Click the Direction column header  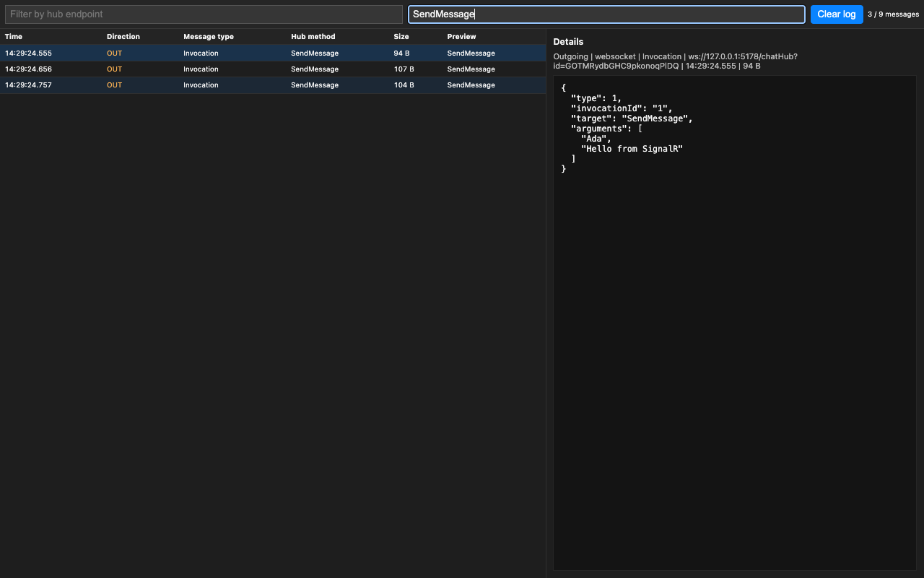tap(123, 37)
